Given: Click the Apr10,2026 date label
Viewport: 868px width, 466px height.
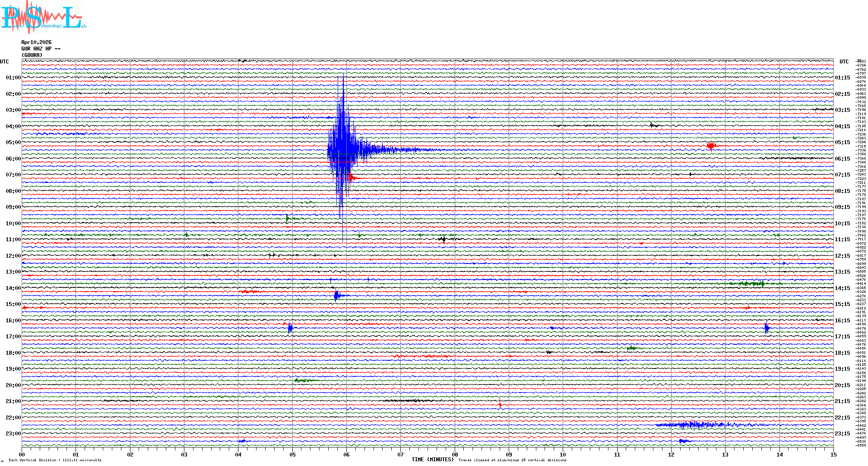Looking at the screenshot, I should (x=36, y=42).
